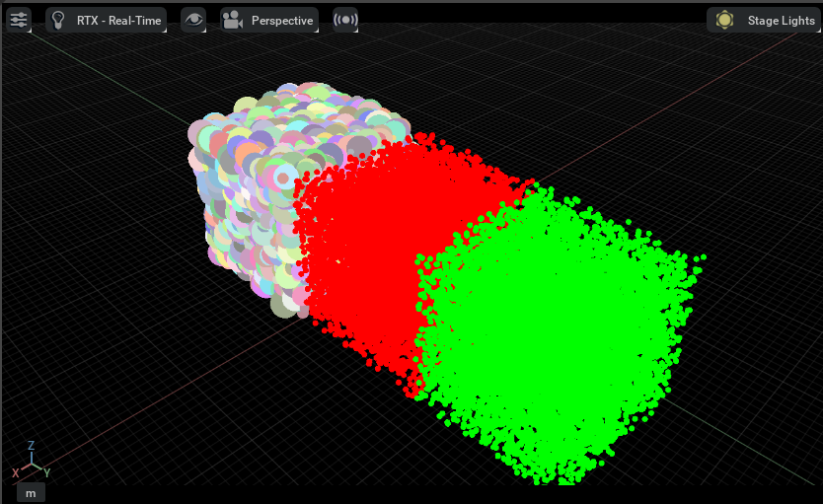This screenshot has height=504, width=823.
Task: Click the waypoint broadcast icon
Action: click(x=344, y=20)
